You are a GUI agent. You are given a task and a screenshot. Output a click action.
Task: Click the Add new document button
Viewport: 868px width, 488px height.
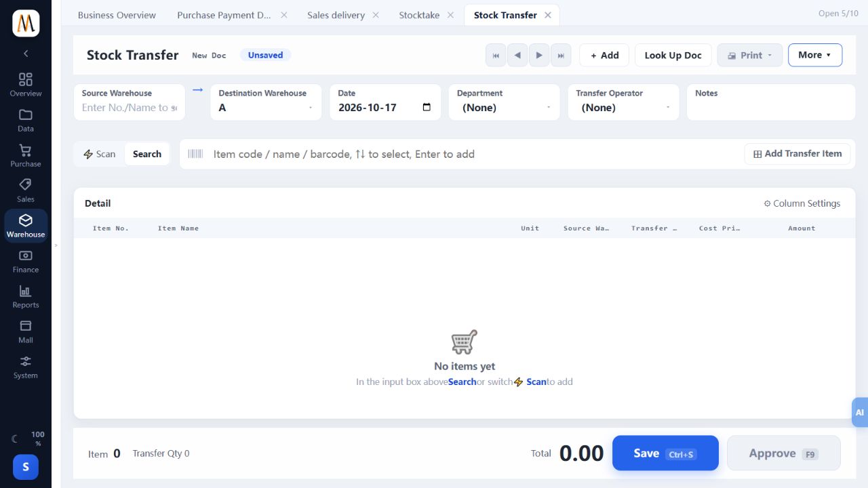pyautogui.click(x=604, y=56)
